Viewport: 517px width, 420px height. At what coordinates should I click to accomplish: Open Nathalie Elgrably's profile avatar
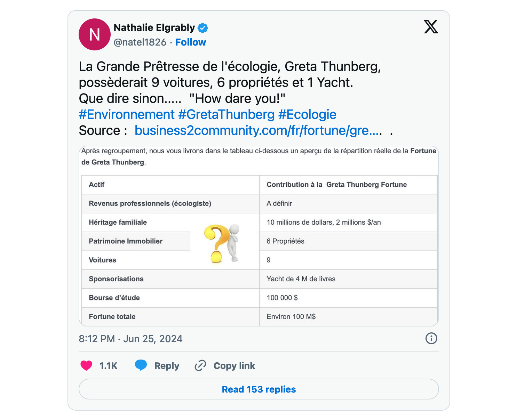pos(95,34)
